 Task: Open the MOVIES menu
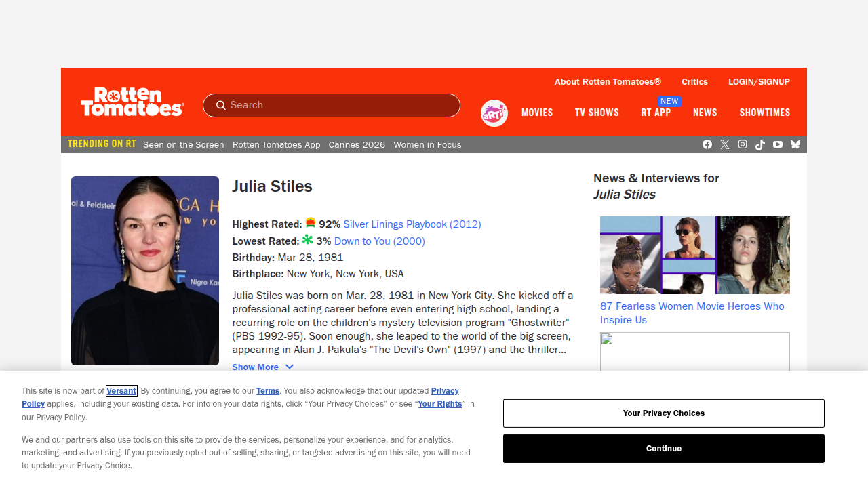pyautogui.click(x=537, y=113)
